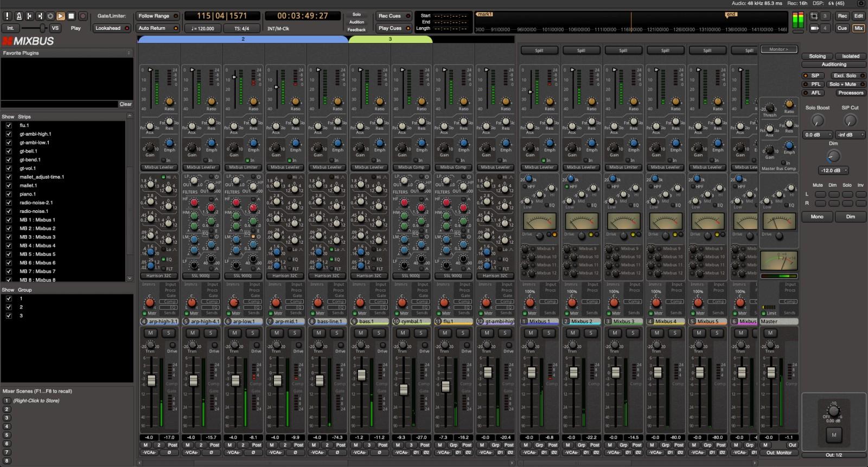The width and height of the screenshot is (868, 467).
Task: Clear the favorite plugins search
Action: point(125,104)
